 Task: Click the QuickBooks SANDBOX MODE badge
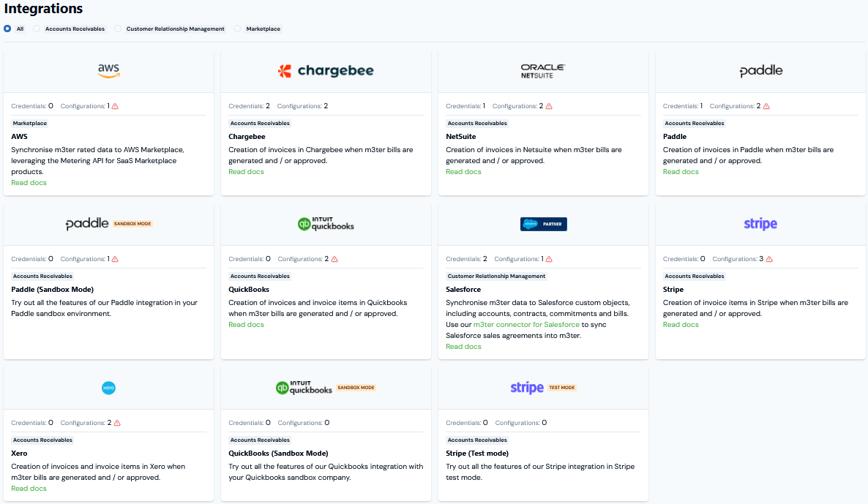tap(356, 387)
